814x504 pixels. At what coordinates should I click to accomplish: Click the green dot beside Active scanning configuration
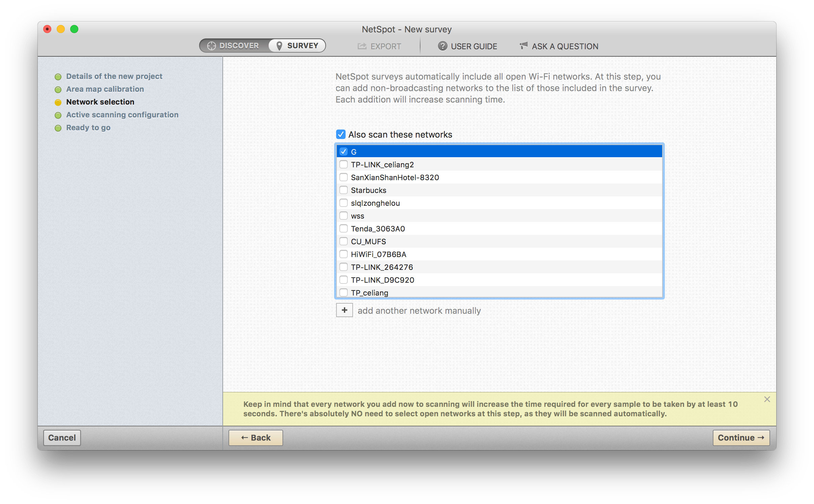(x=58, y=115)
